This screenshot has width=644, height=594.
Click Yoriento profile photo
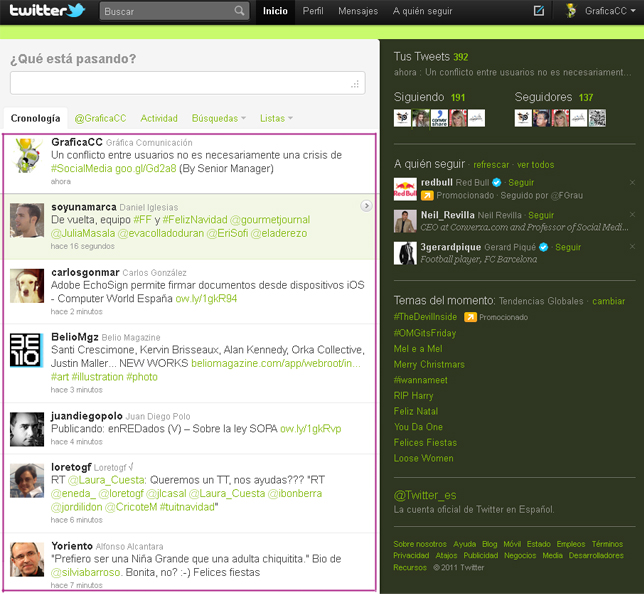[27, 559]
